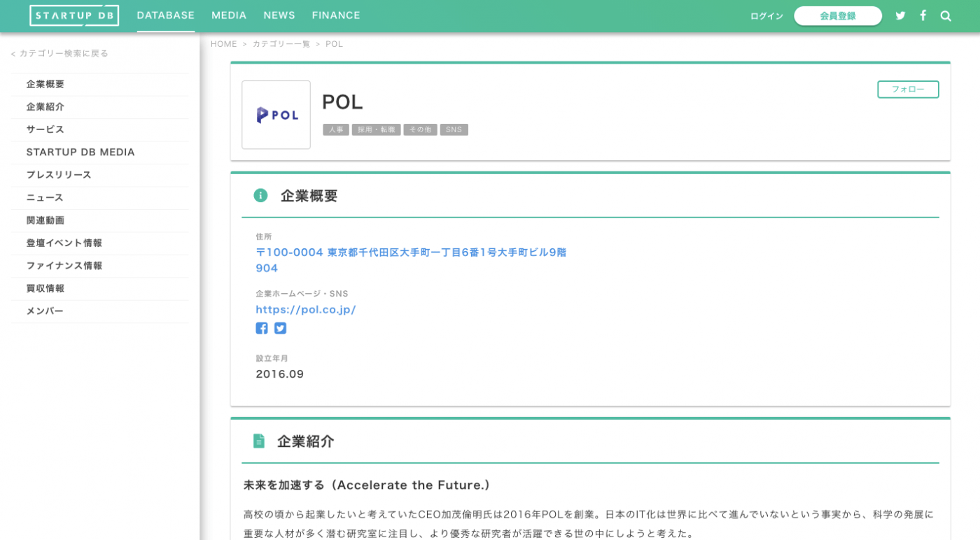Click the Twitter icon in the top navigation
Viewport: 980px width, 540px height.
[x=900, y=15]
